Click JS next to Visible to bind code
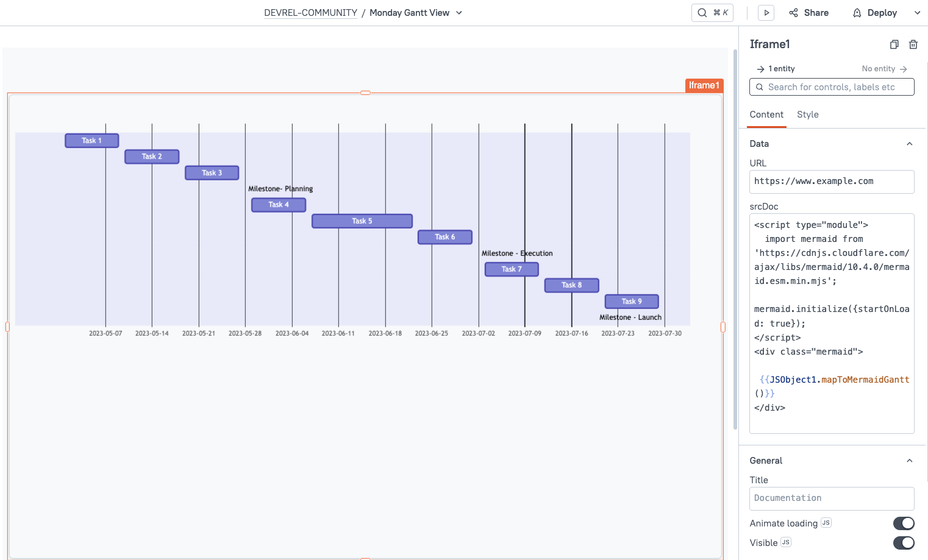 pyautogui.click(x=785, y=542)
